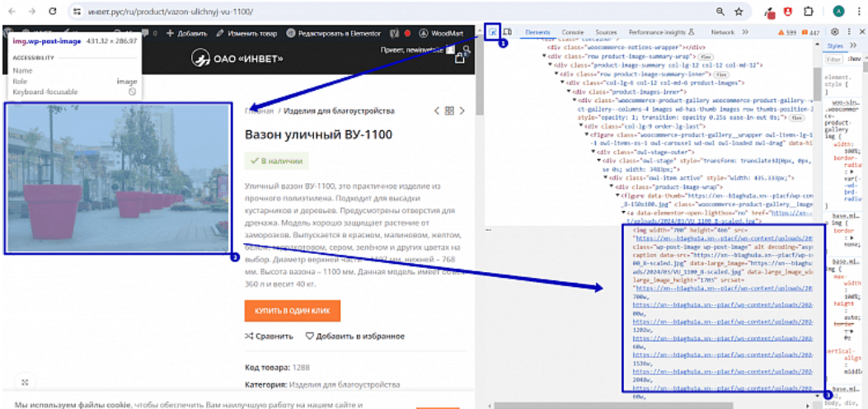This screenshot has height=409, width=868.
Task: Collapse the 'owl-stage-outer' div node
Action: point(593,152)
